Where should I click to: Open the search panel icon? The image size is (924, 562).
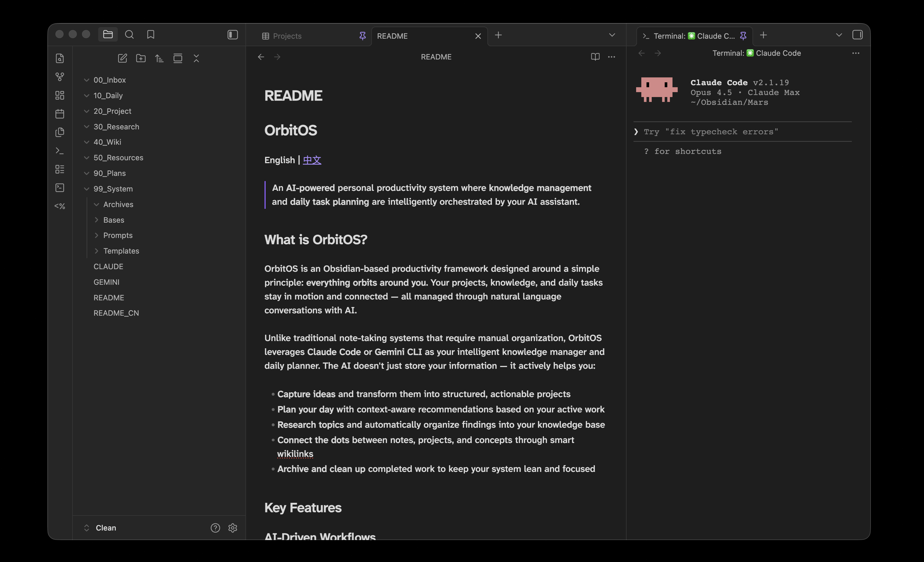129,35
